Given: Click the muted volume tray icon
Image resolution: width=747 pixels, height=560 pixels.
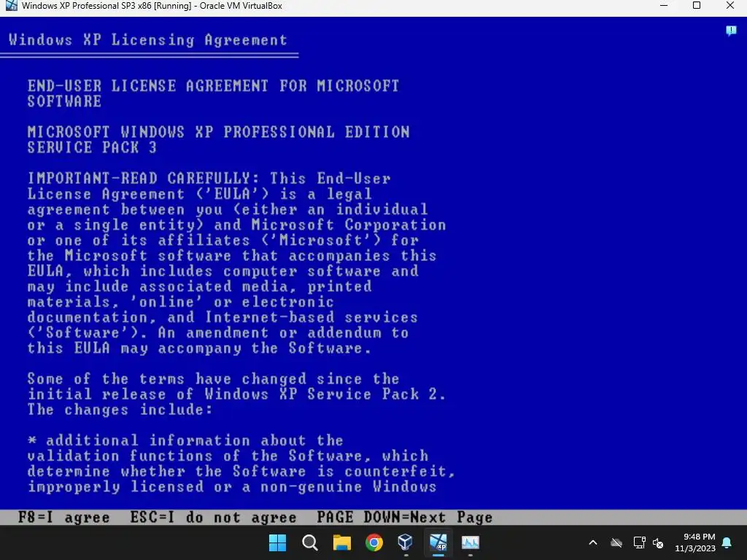Looking at the screenshot, I should point(659,542).
